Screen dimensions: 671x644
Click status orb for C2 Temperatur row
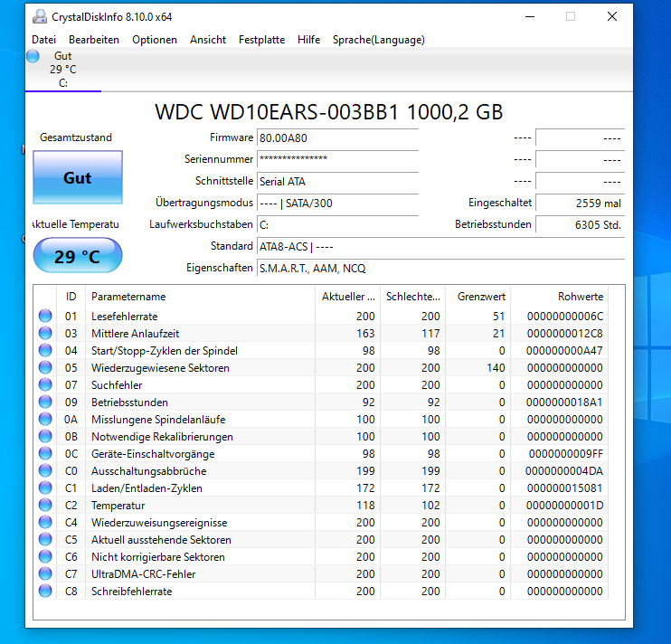pos(45,505)
